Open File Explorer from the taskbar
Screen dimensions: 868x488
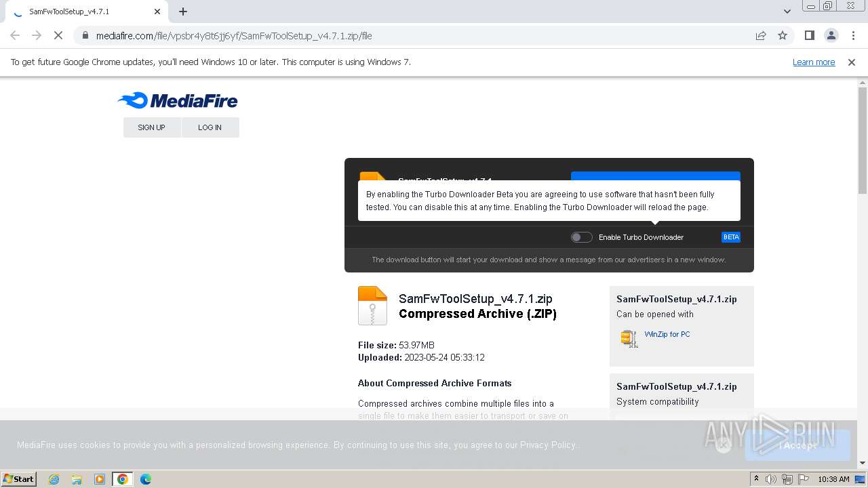[77, 479]
